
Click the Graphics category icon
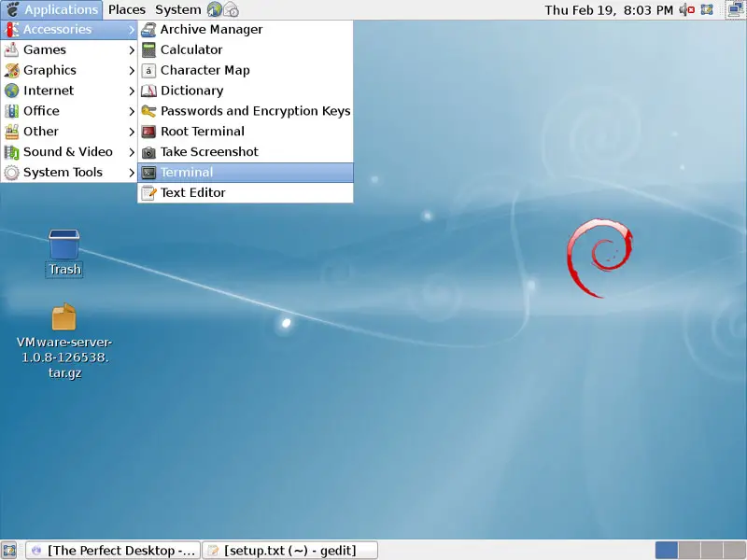[x=11, y=71]
